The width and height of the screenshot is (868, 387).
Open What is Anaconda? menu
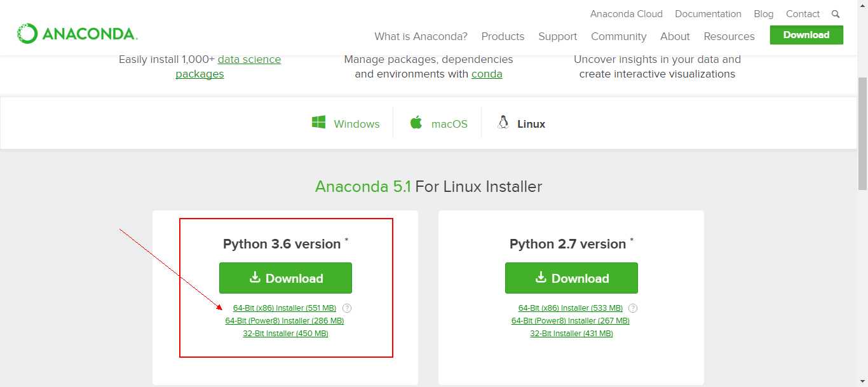[421, 36]
